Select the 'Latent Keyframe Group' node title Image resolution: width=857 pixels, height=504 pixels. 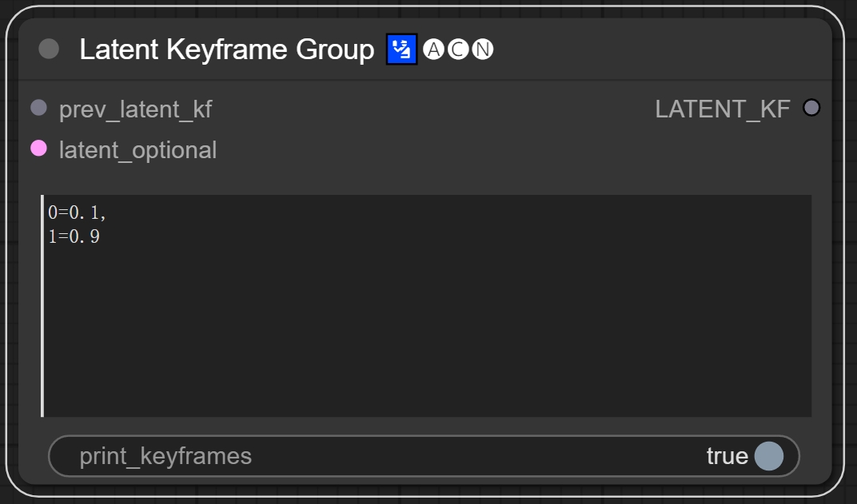pyautogui.click(x=226, y=50)
